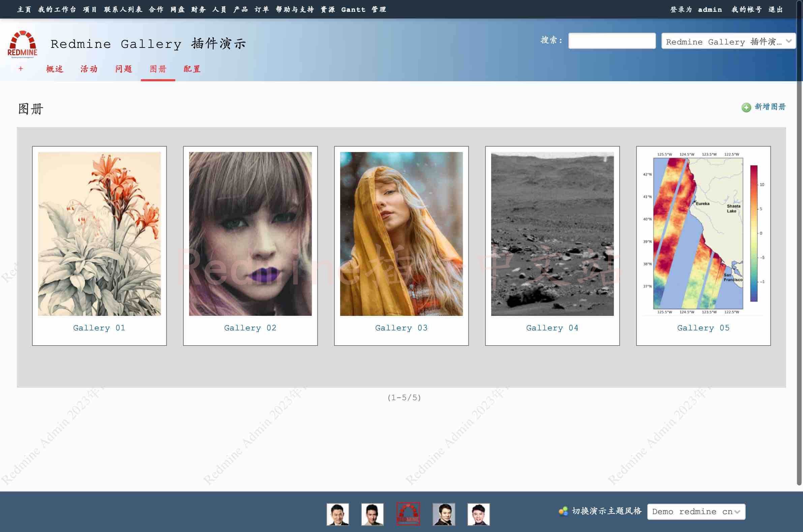Open 财务 top menu item
The width and height of the screenshot is (803, 532).
pos(199,9)
